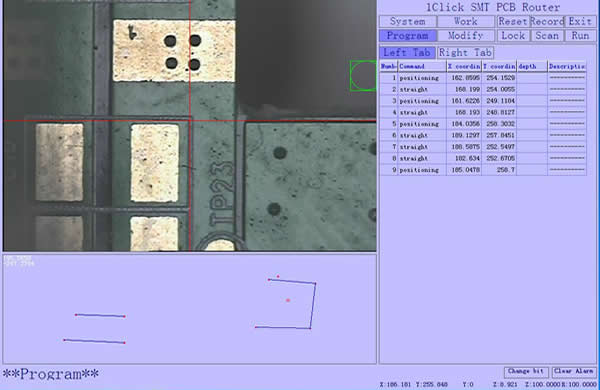Click the description cell in row 5
This screenshot has height=390, width=600.
click(567, 124)
